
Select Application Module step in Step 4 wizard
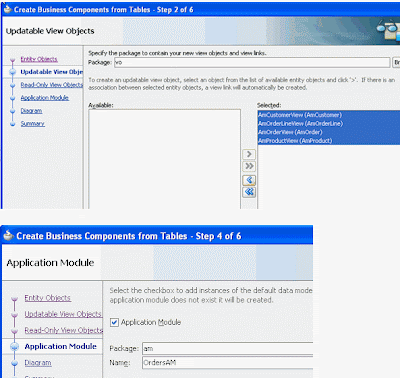click(x=61, y=346)
